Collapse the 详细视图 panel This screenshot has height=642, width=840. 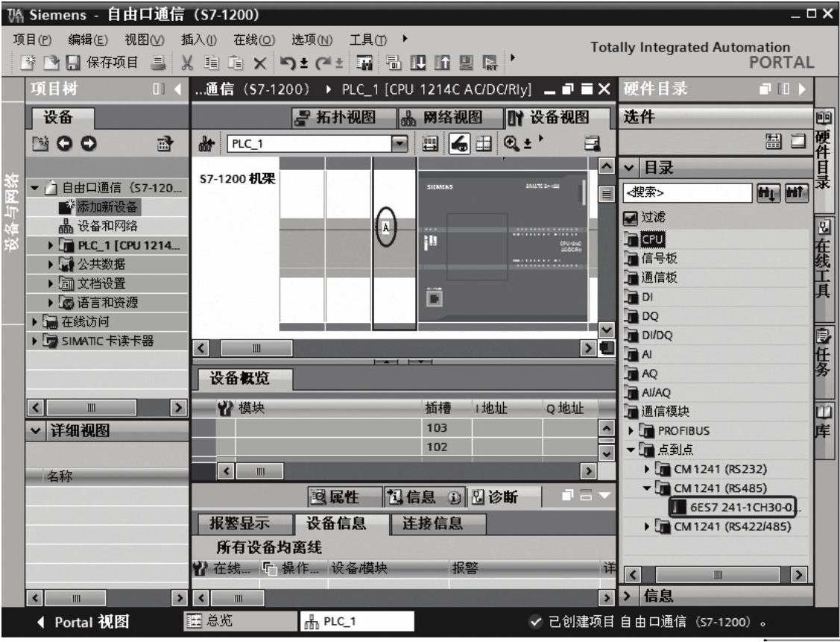[36, 430]
